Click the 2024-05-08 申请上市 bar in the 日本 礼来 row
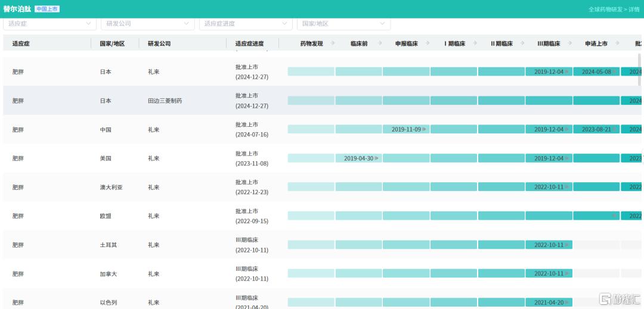644x309 pixels. [596, 71]
